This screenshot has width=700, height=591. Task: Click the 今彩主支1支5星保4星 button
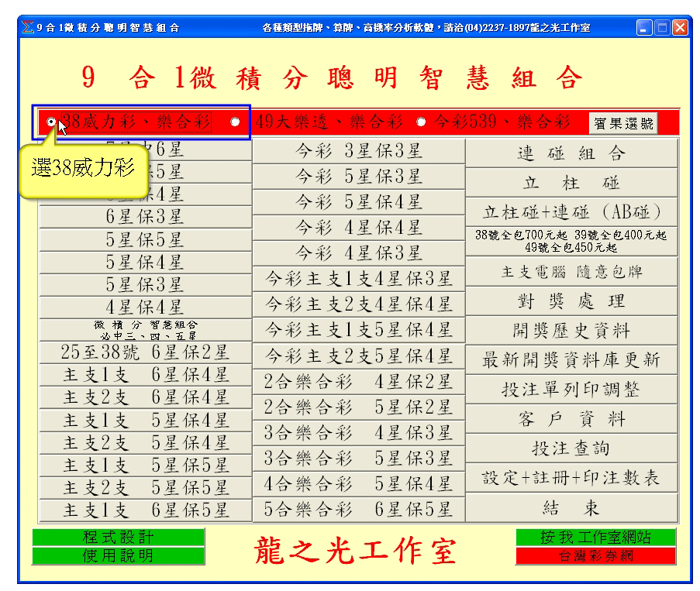point(358,330)
